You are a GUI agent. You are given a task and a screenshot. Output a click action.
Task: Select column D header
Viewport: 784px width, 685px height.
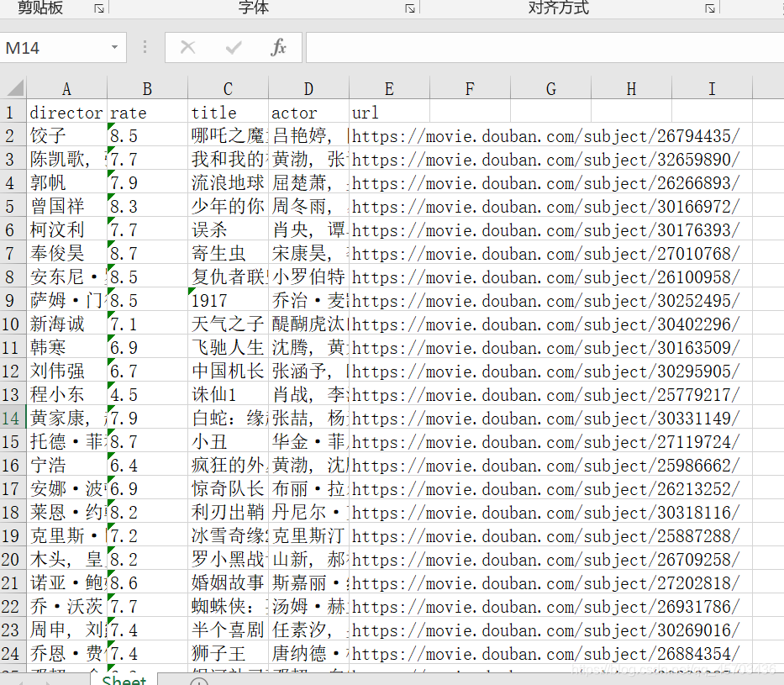click(x=308, y=88)
